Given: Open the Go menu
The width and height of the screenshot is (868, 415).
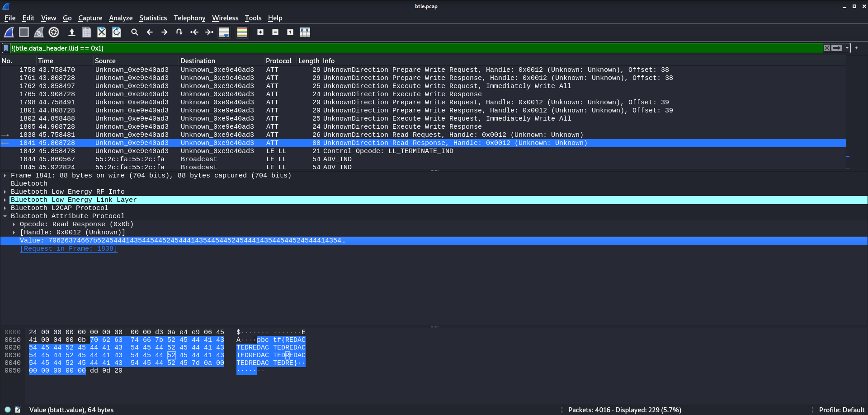Looking at the screenshot, I should pyautogui.click(x=67, y=18).
